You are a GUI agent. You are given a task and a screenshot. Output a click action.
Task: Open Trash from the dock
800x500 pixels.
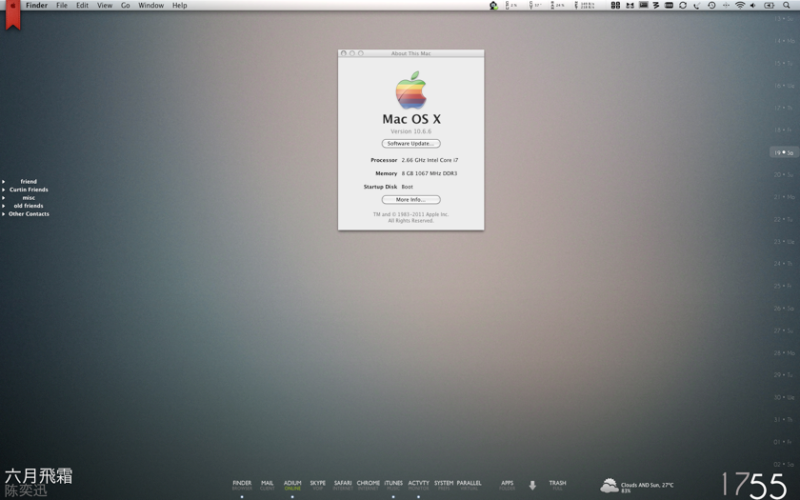click(557, 484)
